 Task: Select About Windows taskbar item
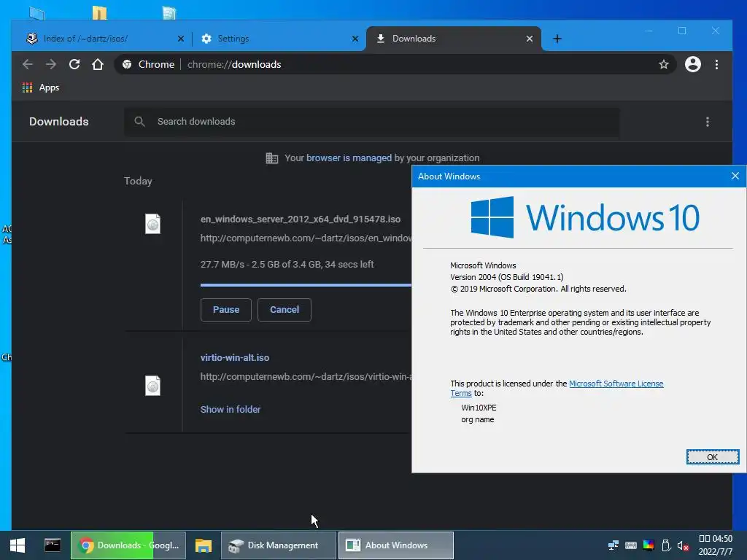(x=395, y=545)
